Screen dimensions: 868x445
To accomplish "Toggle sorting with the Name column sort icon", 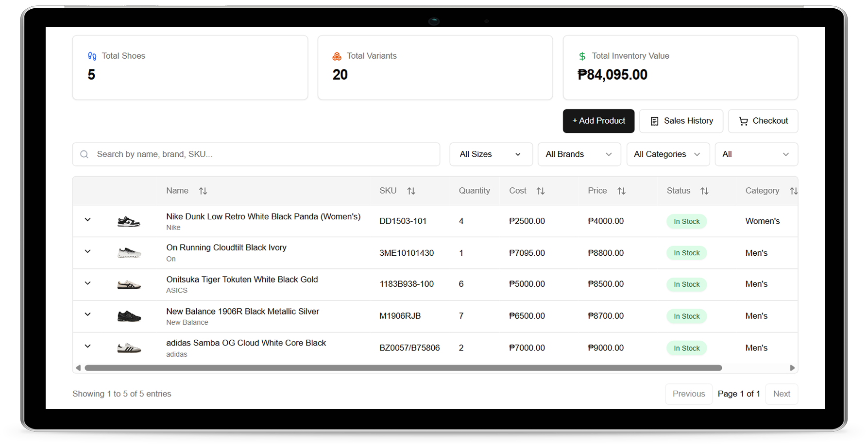I will [x=203, y=191].
